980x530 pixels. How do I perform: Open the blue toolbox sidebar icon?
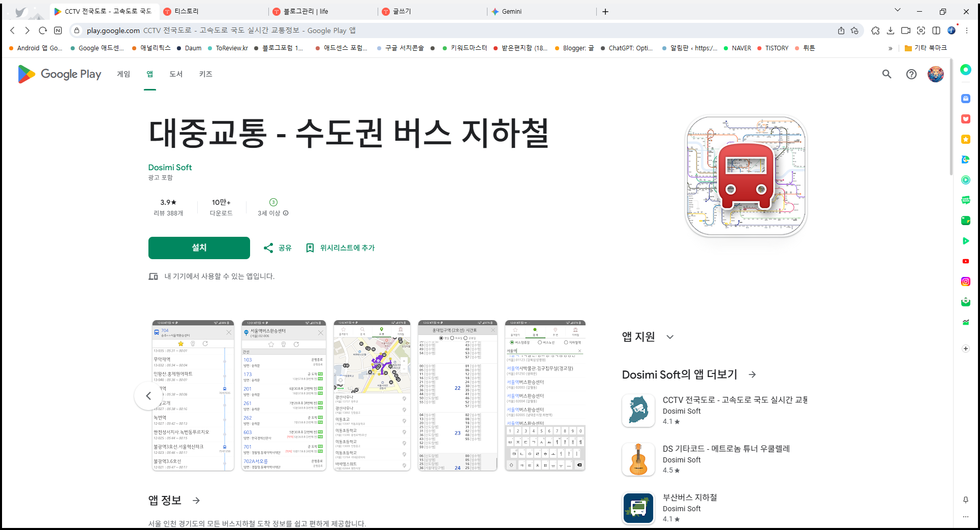pos(966,99)
